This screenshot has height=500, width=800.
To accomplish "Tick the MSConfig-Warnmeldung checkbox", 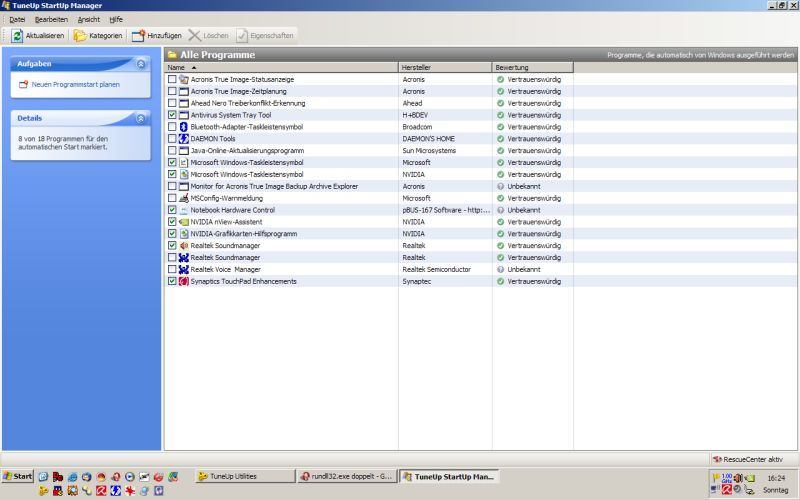I will tap(172, 198).
